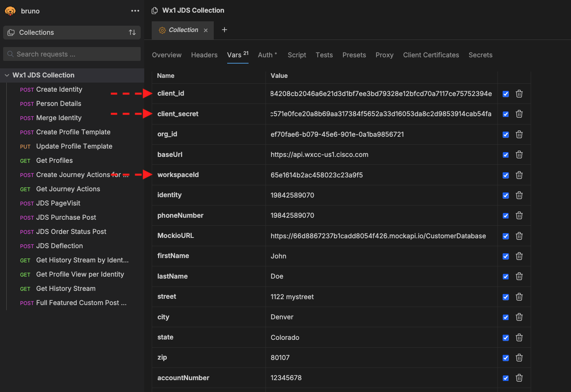
Task: Delete the MockioURL variable via trash icon
Action: 519,236
